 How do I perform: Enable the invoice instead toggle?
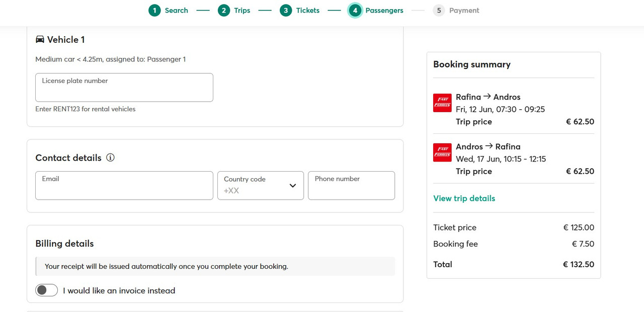46,290
